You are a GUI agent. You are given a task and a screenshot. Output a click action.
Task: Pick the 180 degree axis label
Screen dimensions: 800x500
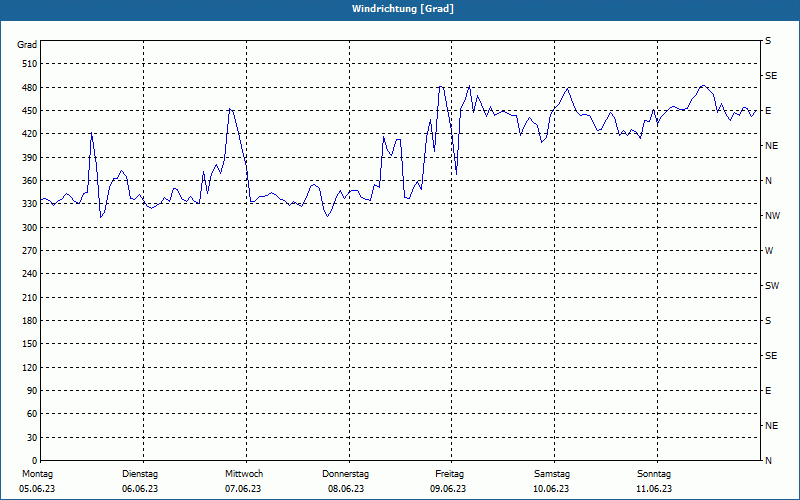click(30, 320)
